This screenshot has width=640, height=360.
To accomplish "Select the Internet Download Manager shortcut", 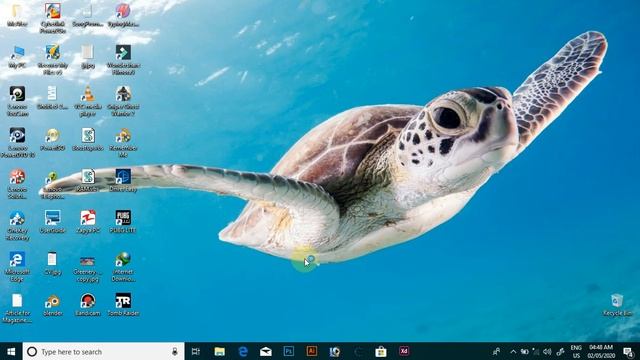I will 123,267.
